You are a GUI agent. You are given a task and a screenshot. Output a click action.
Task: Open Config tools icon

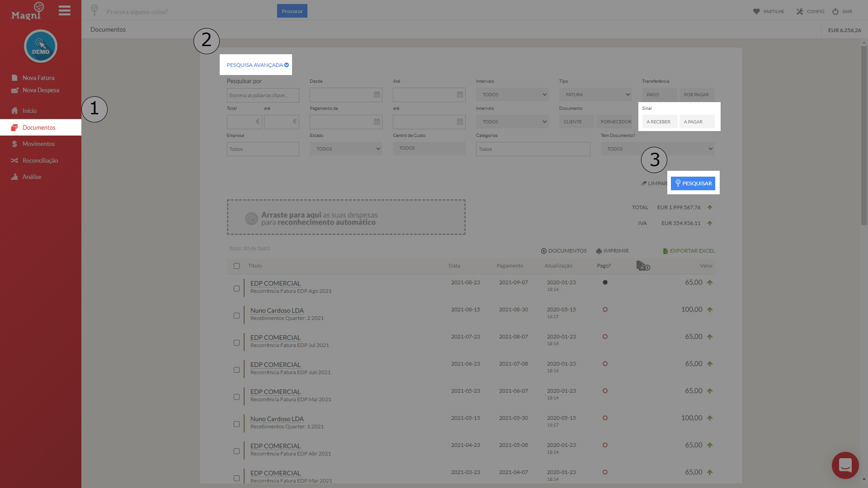[x=800, y=11]
